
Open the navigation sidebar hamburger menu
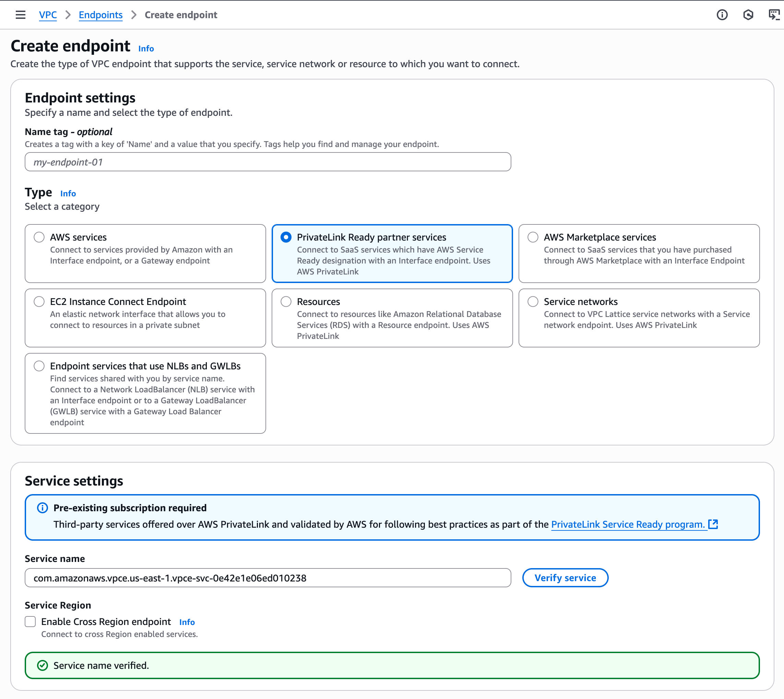coord(20,15)
